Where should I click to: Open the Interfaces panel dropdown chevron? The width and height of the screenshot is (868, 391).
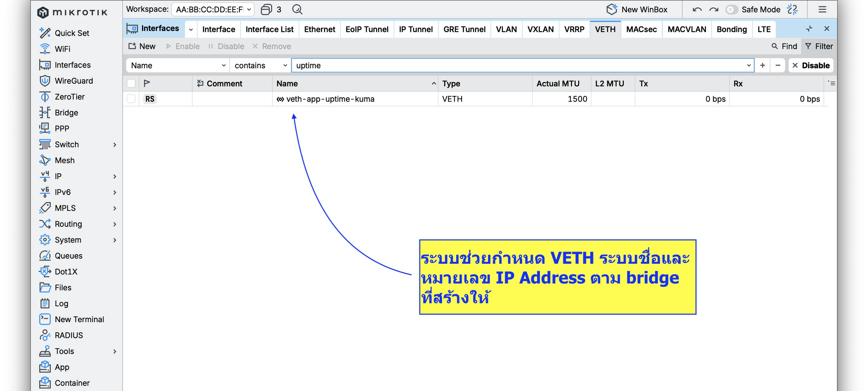pyautogui.click(x=191, y=29)
